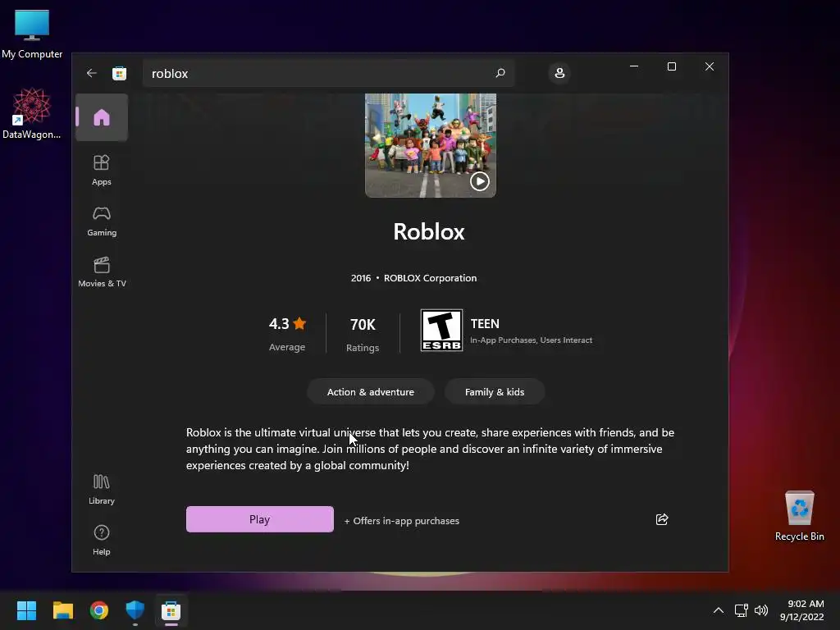
Task: Open the Movies & TV section
Action: point(102,272)
